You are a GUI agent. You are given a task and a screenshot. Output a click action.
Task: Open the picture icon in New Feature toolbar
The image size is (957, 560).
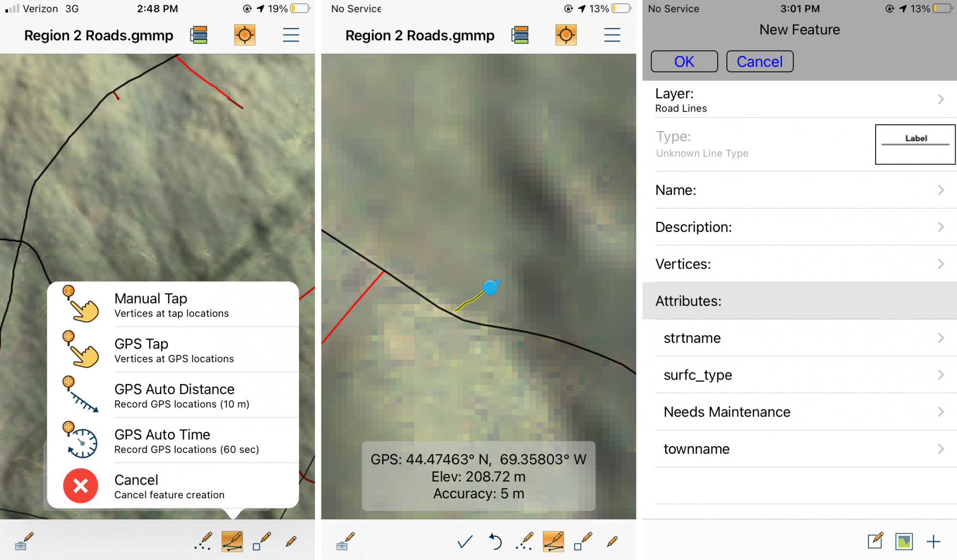(904, 541)
